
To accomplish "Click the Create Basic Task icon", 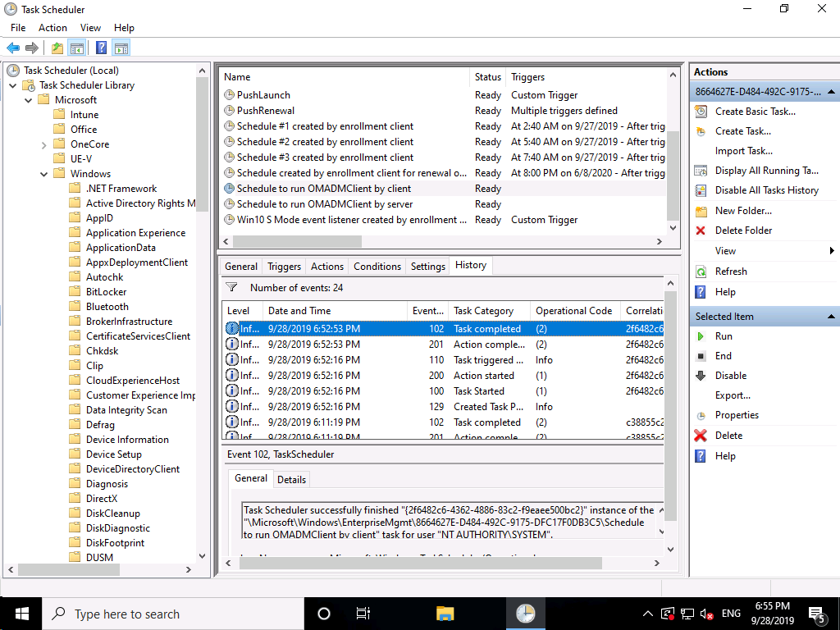I will click(701, 112).
